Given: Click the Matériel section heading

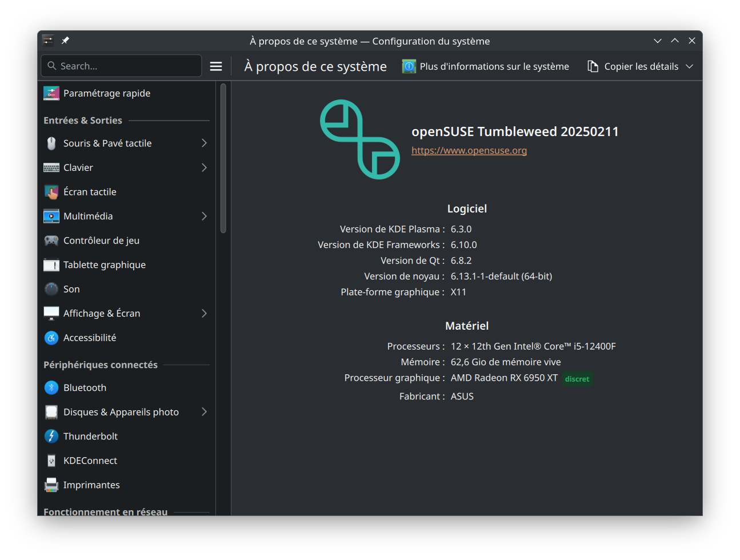Looking at the screenshot, I should tap(467, 326).
